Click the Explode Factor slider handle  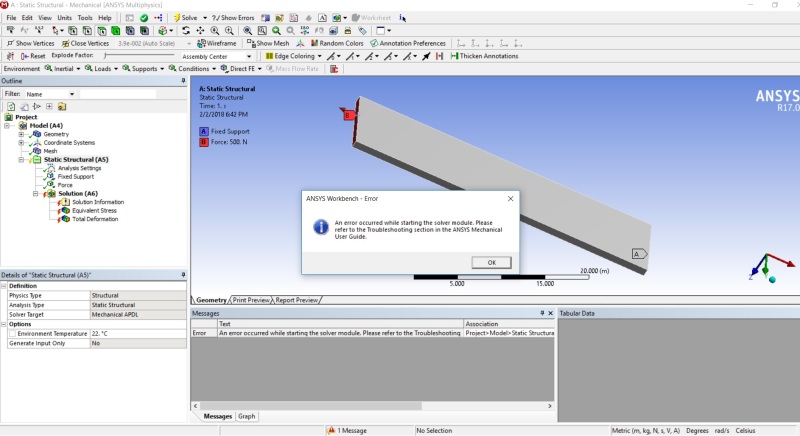click(x=106, y=56)
